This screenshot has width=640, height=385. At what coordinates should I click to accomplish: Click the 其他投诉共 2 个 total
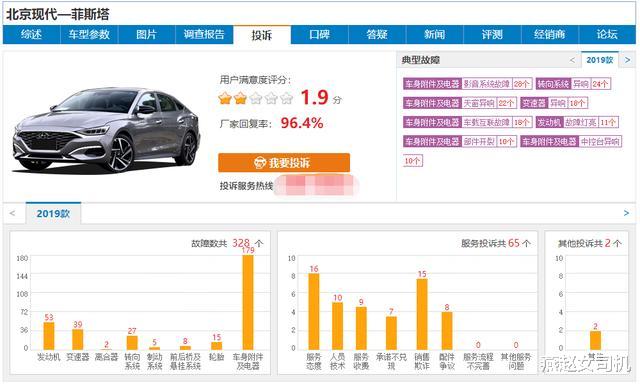point(589,243)
